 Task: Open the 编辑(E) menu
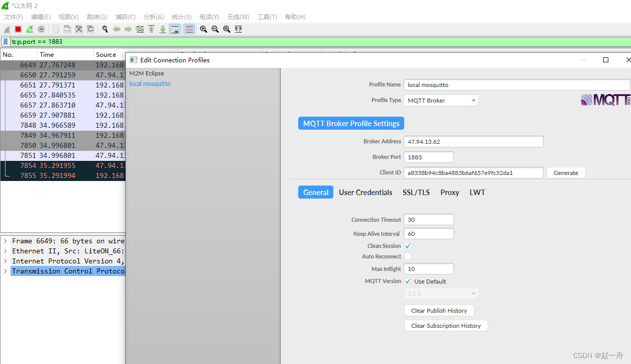coord(41,17)
